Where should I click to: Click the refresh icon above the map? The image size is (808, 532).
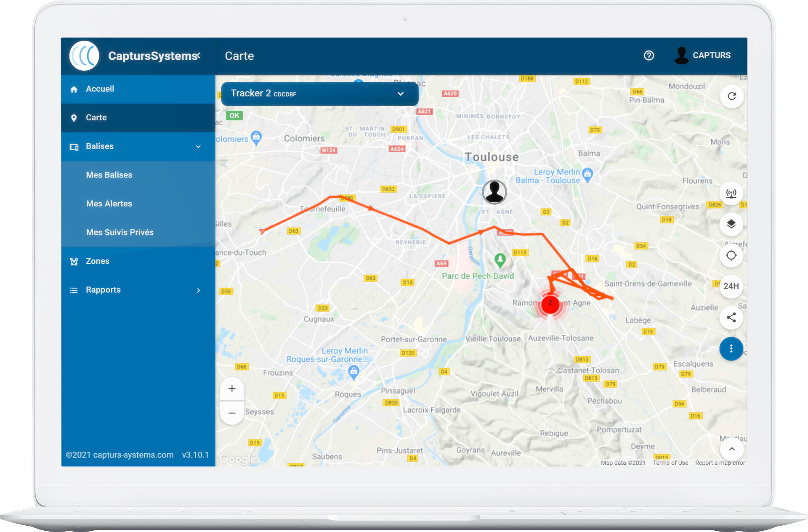tap(731, 96)
